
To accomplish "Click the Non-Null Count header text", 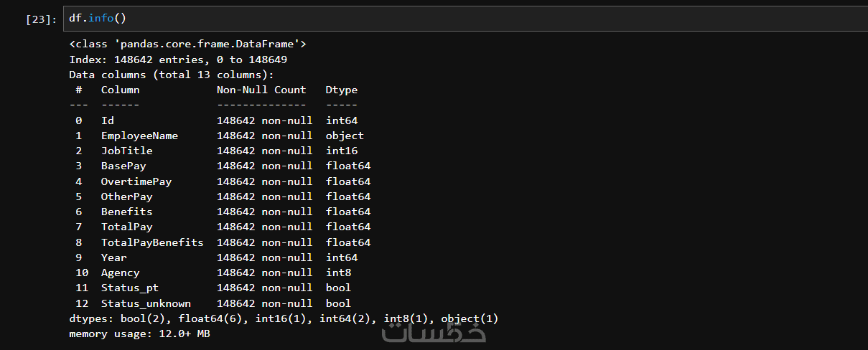I will pyautogui.click(x=261, y=90).
